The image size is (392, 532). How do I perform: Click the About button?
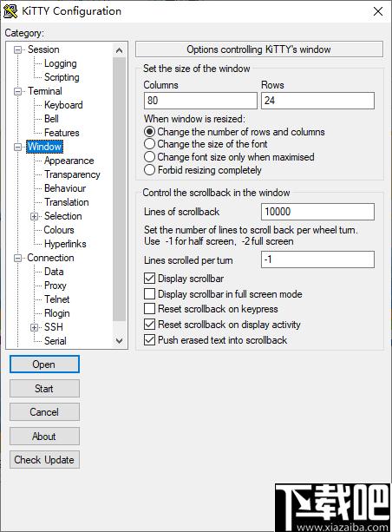click(44, 436)
